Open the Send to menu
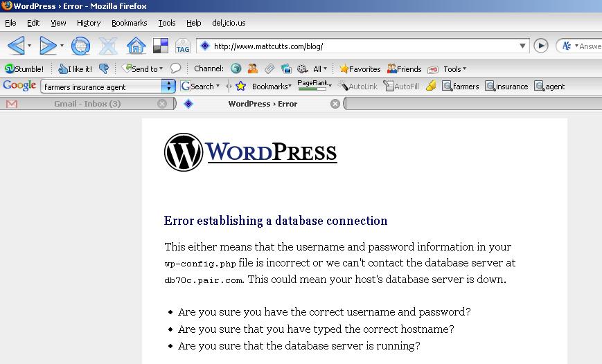602x364 pixels. click(x=142, y=69)
